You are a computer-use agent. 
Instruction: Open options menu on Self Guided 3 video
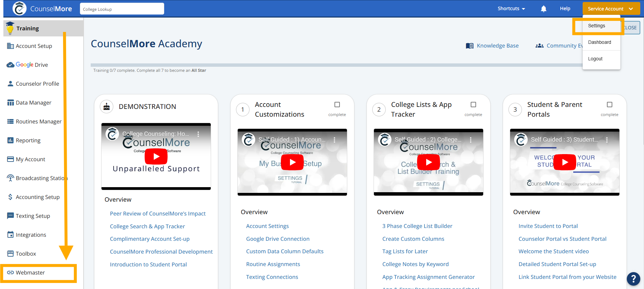click(x=607, y=140)
